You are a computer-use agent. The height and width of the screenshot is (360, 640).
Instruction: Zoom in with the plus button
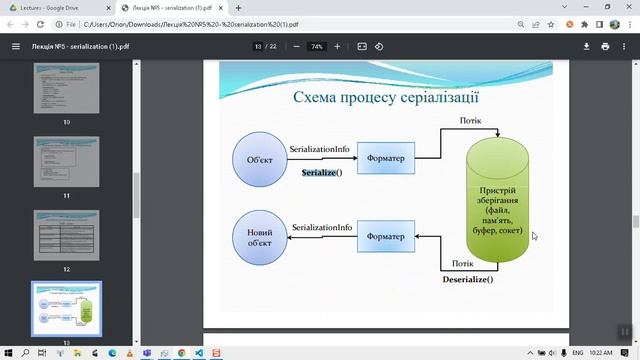click(337, 47)
